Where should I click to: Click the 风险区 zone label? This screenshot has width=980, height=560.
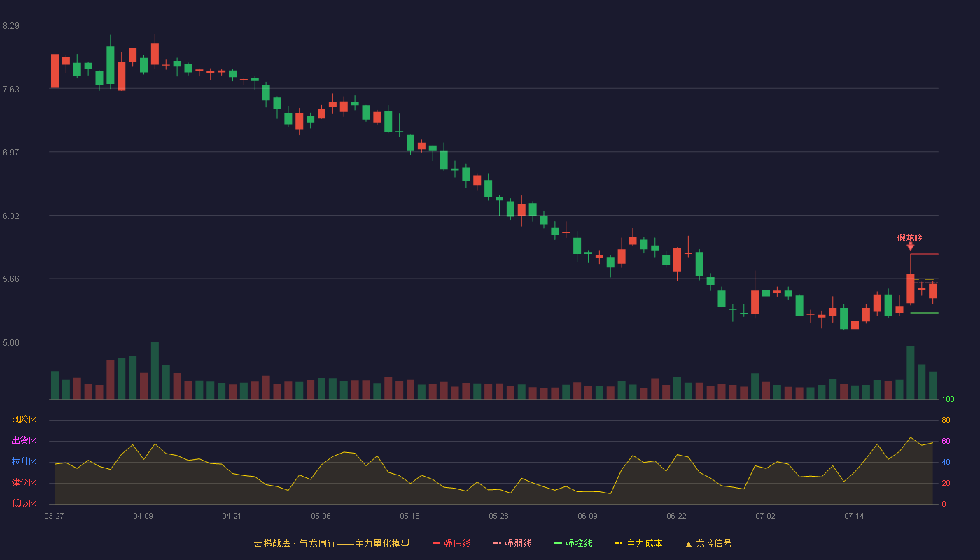click(x=24, y=420)
